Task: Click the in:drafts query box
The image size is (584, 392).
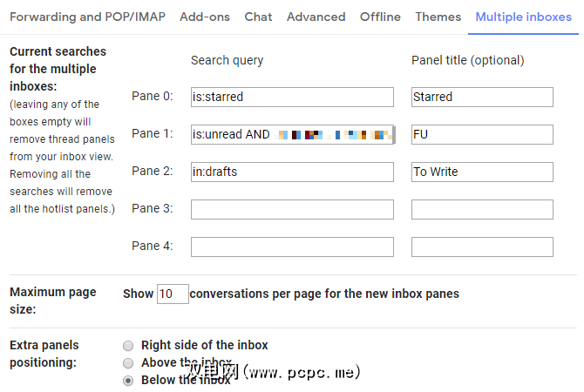Action: 292,172
